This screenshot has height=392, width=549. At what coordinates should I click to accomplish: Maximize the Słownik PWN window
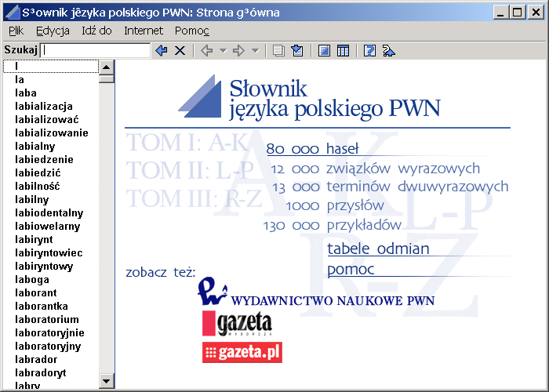tap(517, 13)
